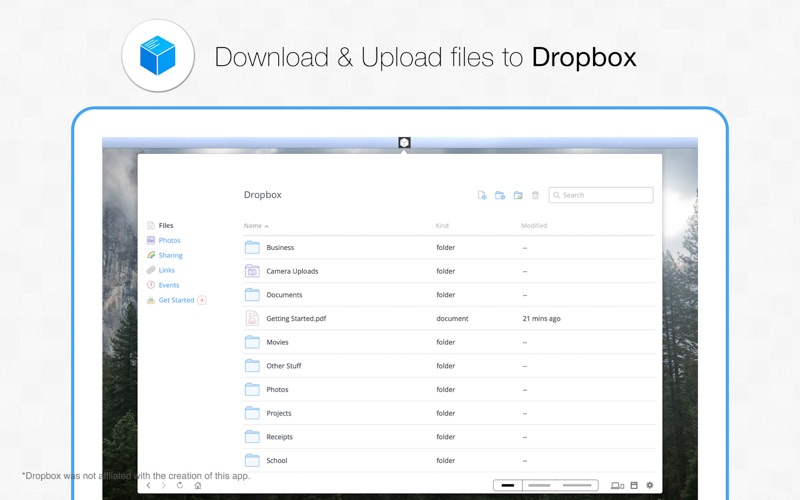The image size is (800, 500).
Task: Select the medium window width segment
Action: click(539, 485)
